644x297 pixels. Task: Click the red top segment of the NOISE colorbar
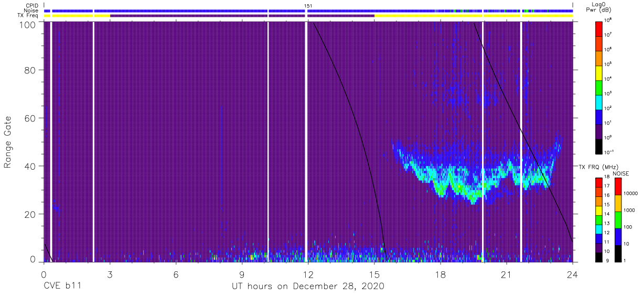pyautogui.click(x=618, y=186)
